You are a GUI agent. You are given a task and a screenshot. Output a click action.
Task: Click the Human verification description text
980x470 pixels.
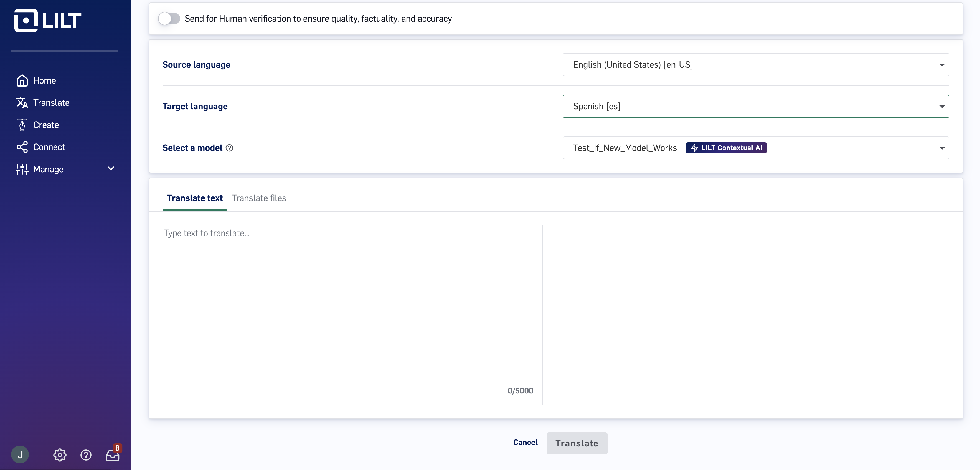[x=318, y=19]
